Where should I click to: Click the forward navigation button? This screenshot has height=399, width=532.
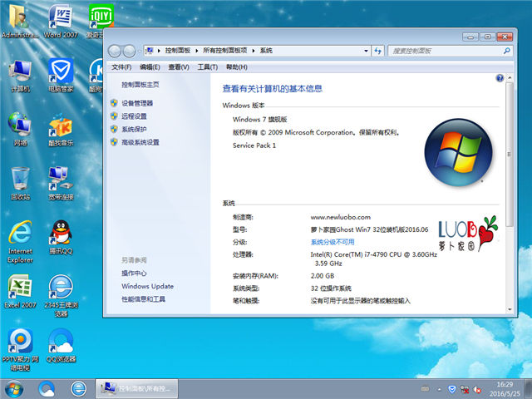point(129,52)
